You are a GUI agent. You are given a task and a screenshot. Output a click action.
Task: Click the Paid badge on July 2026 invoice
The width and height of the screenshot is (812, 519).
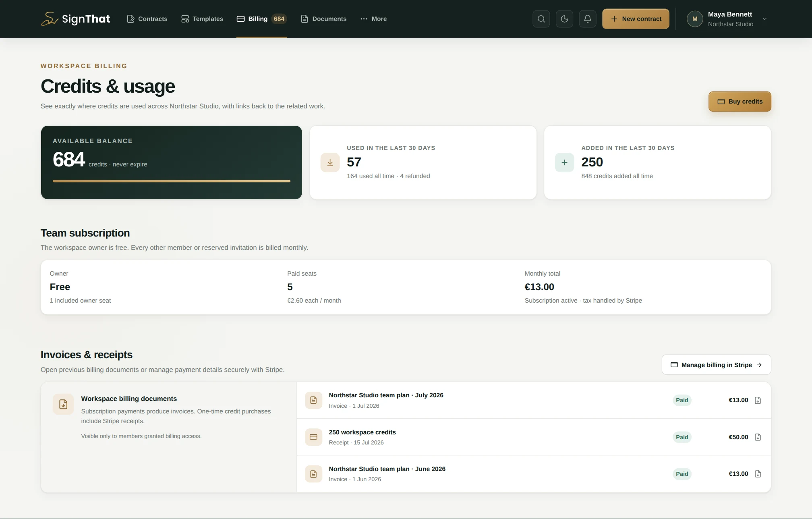tap(682, 400)
